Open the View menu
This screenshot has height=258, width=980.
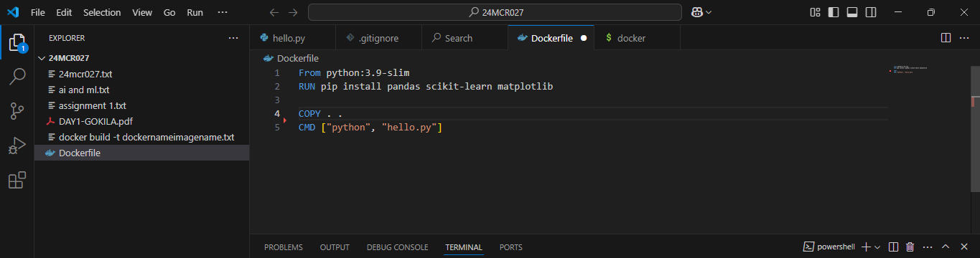coord(142,12)
